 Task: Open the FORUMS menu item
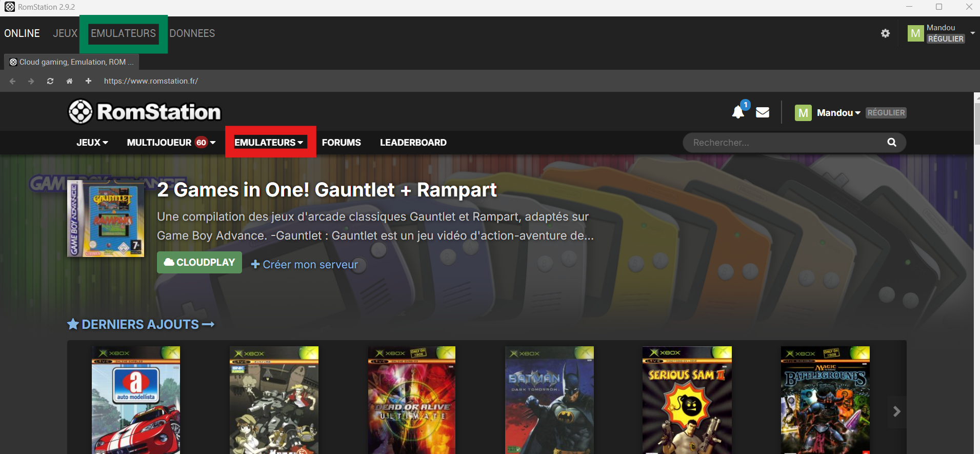pyautogui.click(x=342, y=143)
